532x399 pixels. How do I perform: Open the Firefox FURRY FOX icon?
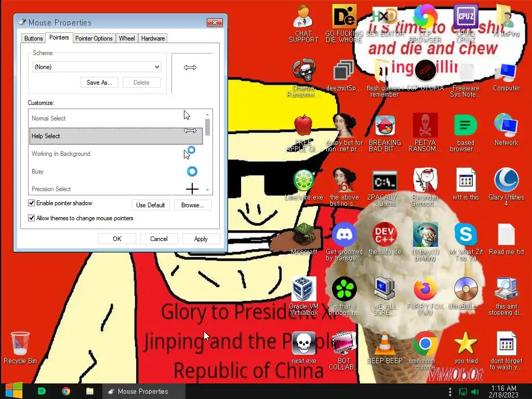click(x=425, y=289)
